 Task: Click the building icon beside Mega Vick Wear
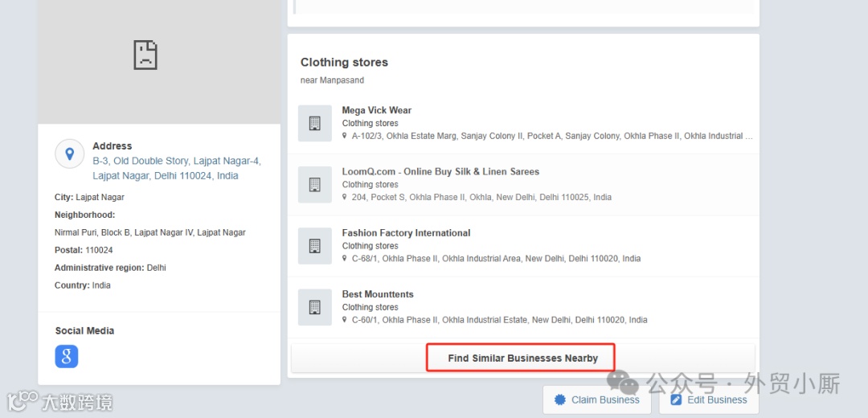pyautogui.click(x=314, y=123)
